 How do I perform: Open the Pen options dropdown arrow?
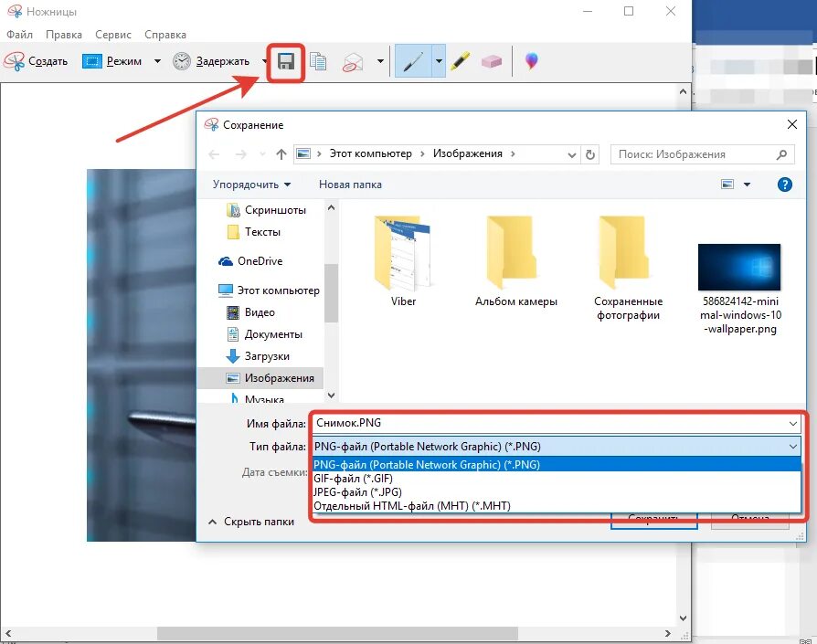click(439, 61)
